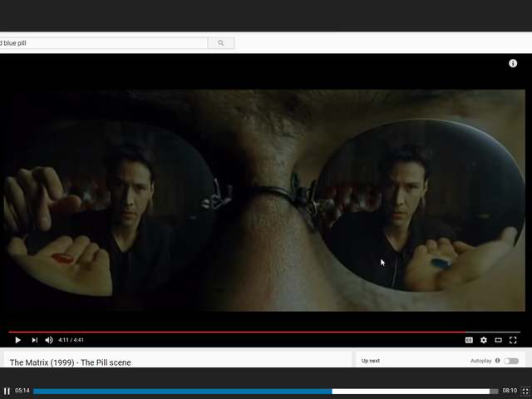This screenshot has width=532, height=399.
Task: Pause the outer screen recording player
Action: tap(7, 391)
